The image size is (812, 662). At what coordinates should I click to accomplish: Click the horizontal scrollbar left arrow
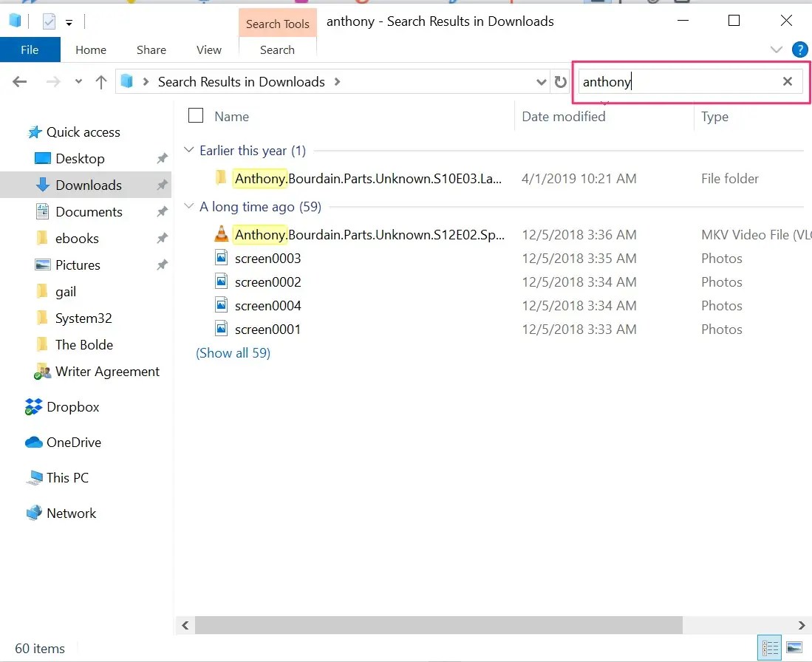coord(185,625)
